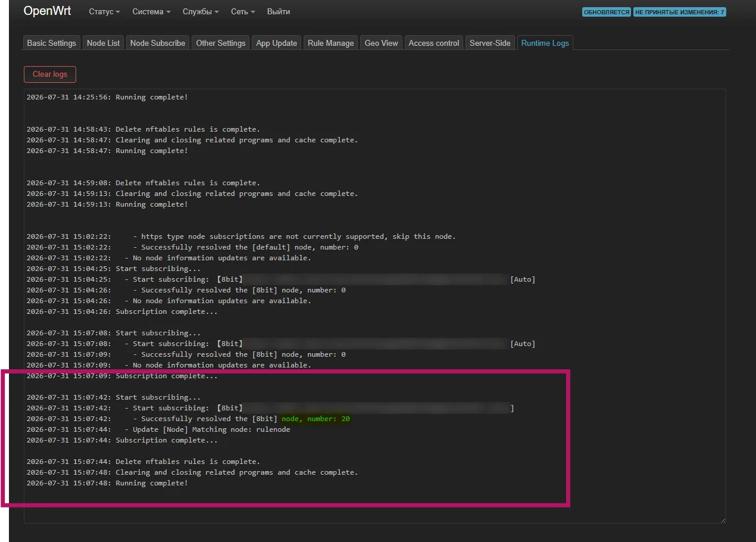756x542 pixels.
Task: Open the Other Settings tab
Action: click(x=221, y=43)
